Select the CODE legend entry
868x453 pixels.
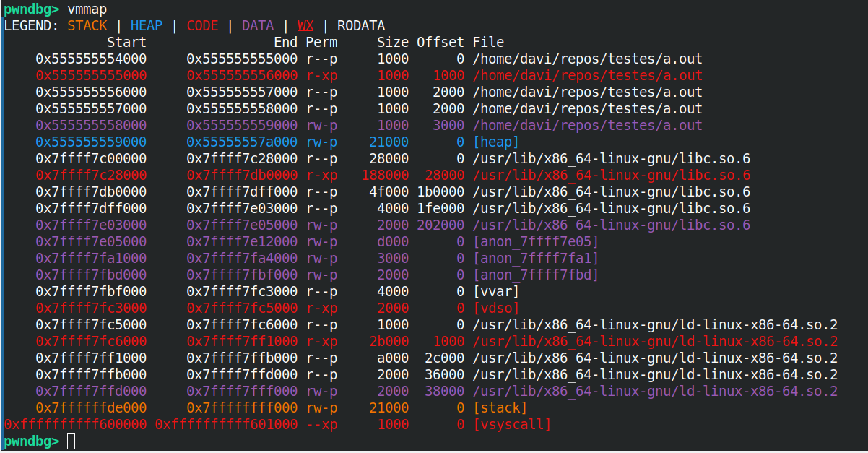pos(202,25)
